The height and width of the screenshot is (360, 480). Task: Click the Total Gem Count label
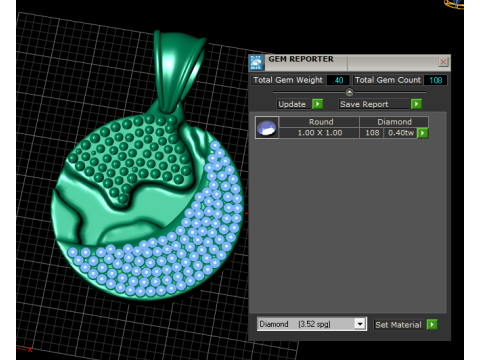click(x=388, y=80)
